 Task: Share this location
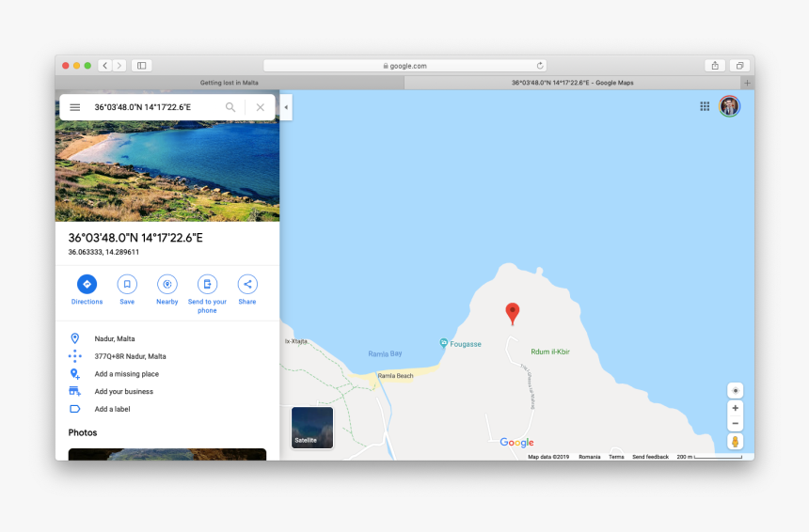coord(247,290)
